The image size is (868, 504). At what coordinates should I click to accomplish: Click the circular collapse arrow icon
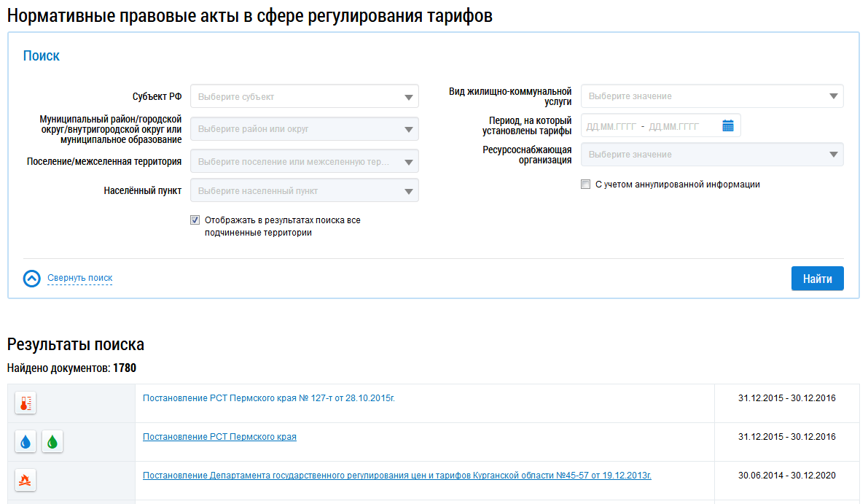31,278
